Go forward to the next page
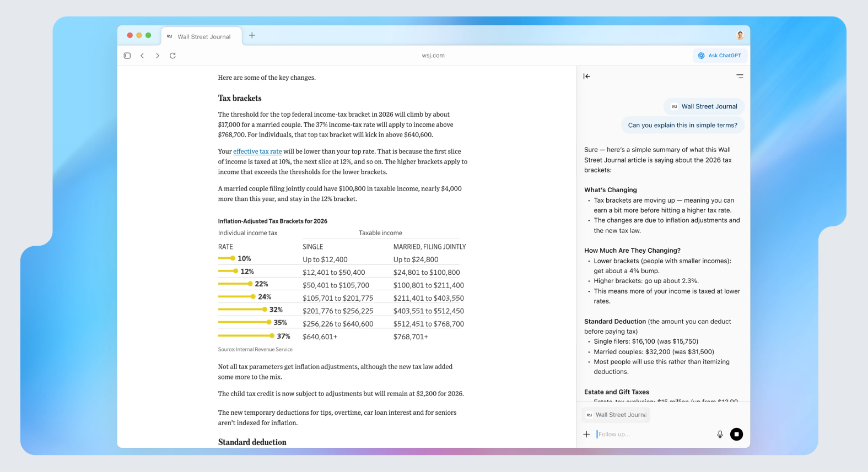Viewport: 868px width, 472px height. pyautogui.click(x=158, y=56)
